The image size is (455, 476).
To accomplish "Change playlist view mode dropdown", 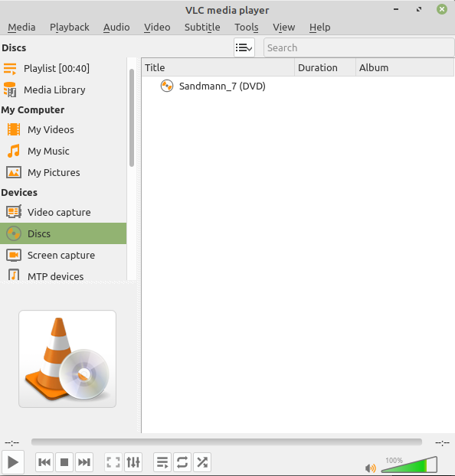I will pos(244,47).
